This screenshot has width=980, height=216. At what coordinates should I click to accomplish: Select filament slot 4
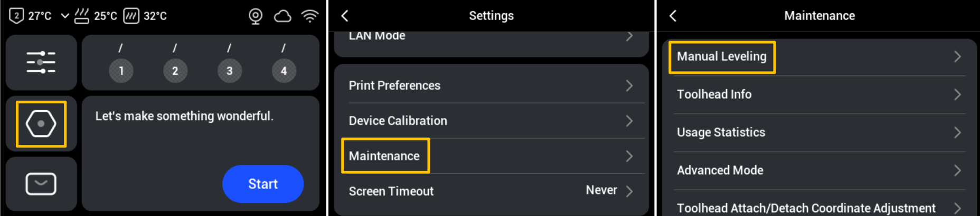click(x=284, y=71)
